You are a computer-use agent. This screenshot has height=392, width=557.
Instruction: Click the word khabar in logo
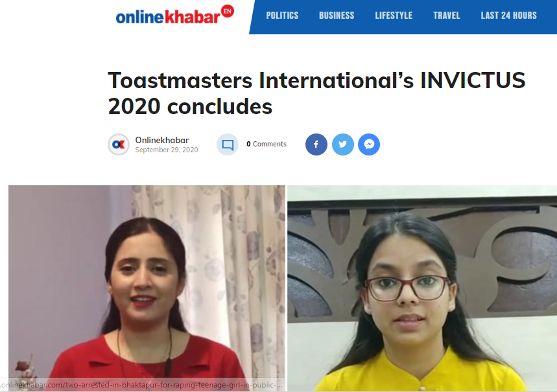coord(192,16)
